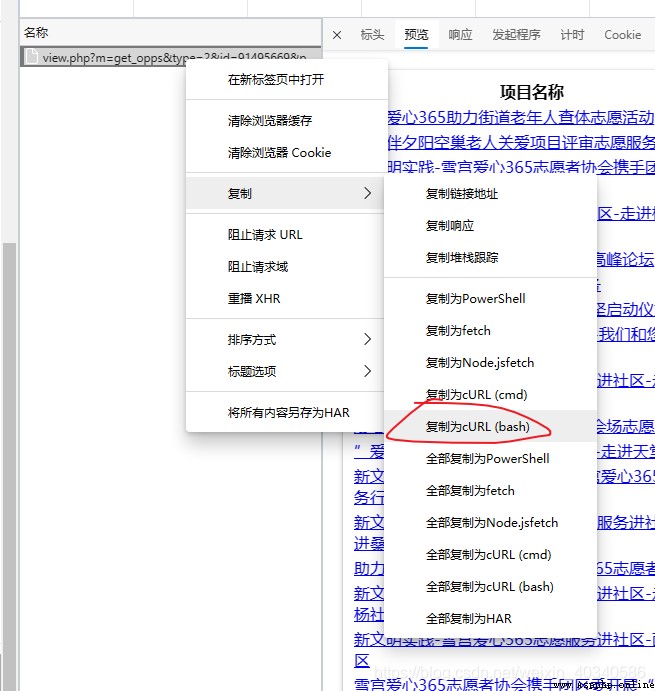Switch to the 发起程序 tab
Image resolution: width=655 pixels, height=691 pixels.
click(516, 35)
